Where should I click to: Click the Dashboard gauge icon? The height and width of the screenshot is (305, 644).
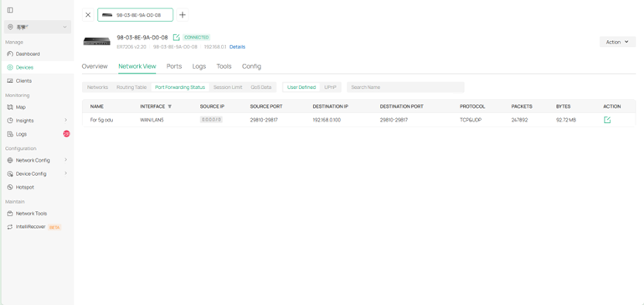tap(10, 54)
